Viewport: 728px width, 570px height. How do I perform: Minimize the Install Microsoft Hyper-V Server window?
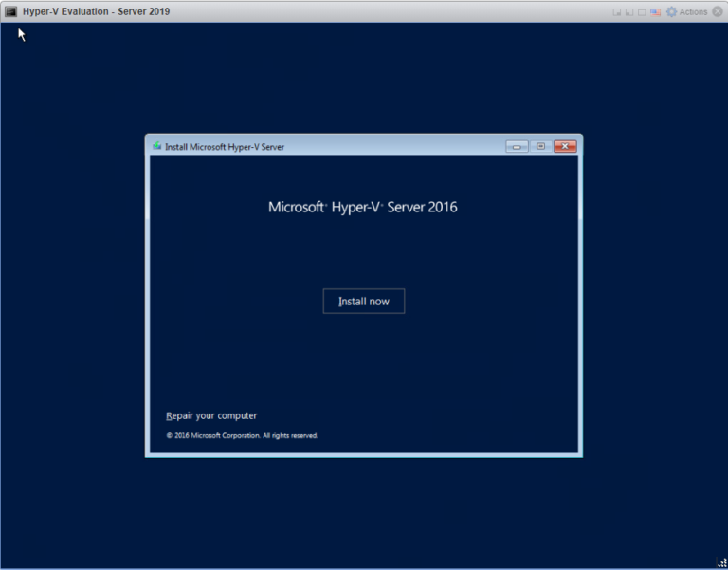[517, 147]
